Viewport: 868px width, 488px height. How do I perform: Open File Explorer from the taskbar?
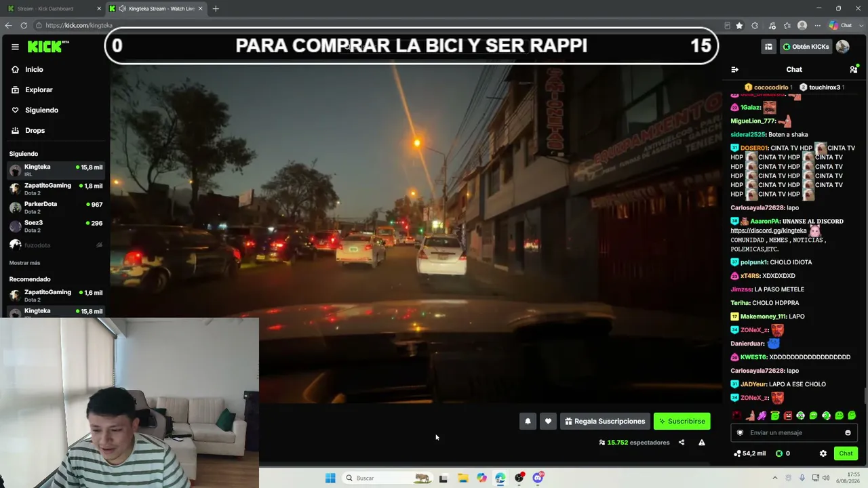pos(462,478)
